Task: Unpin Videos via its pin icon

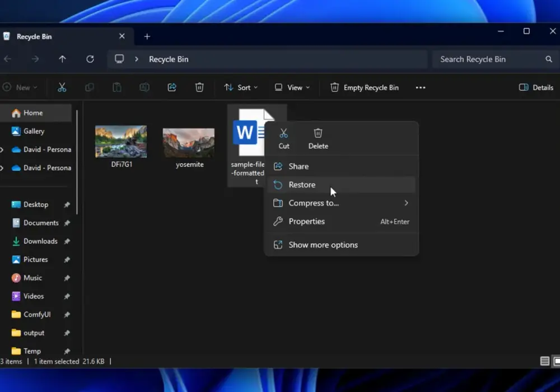Action: [67, 296]
